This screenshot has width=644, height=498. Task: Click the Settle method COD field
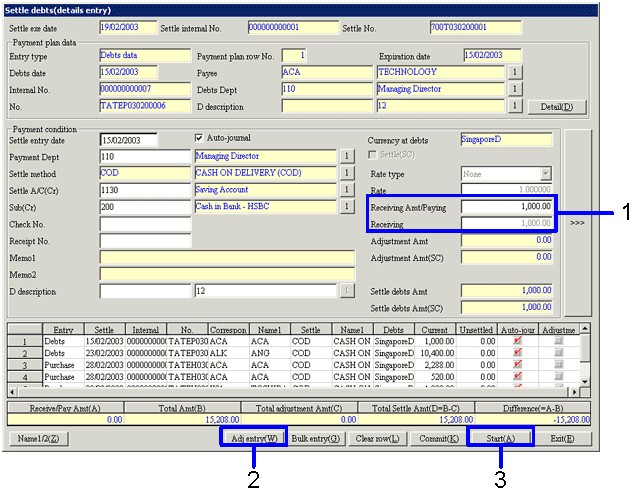click(x=145, y=173)
